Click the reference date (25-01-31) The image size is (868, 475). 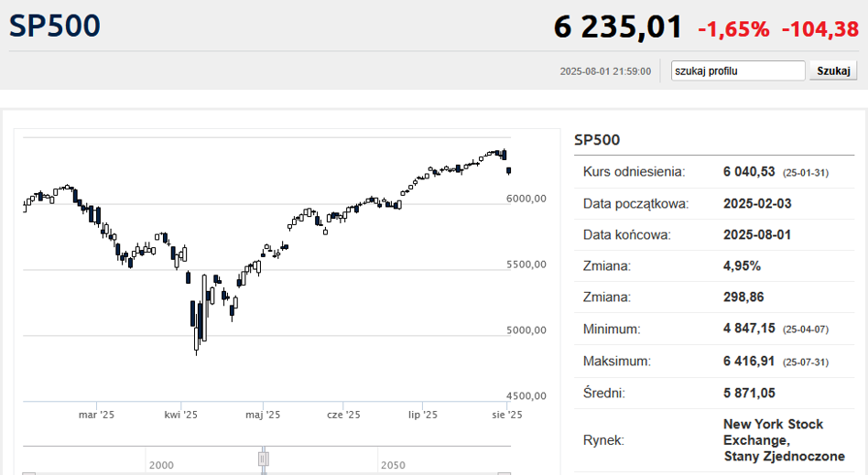tap(806, 173)
